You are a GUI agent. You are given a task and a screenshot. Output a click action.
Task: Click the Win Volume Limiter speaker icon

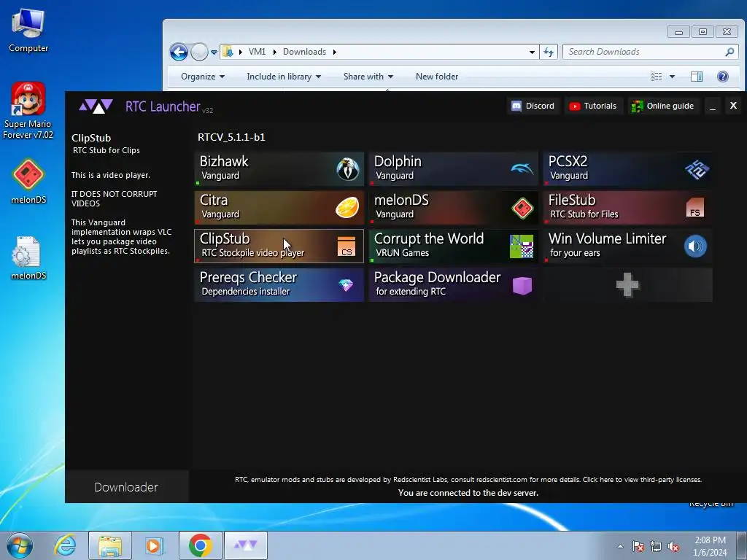(x=695, y=246)
